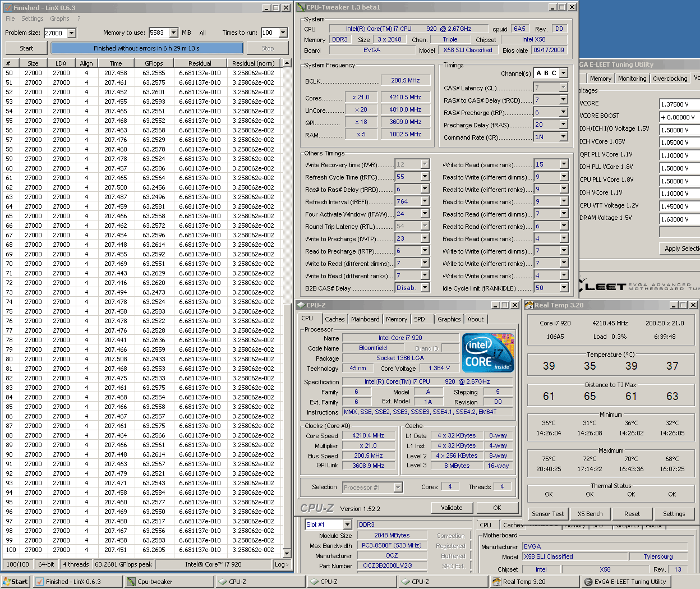Screen dimensions: 700x589
Task: Open the Refresh Cycle Time (tRFC) dropdown
Action: tap(425, 177)
